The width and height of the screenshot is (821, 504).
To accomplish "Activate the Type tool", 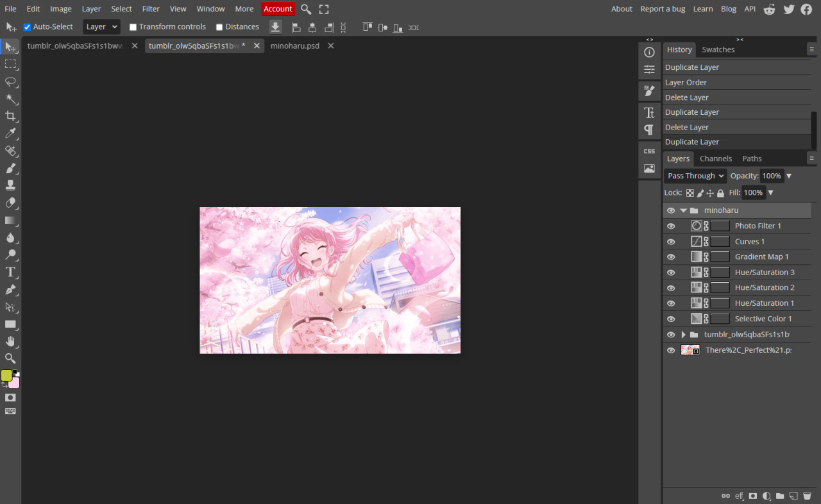I will click(x=11, y=272).
